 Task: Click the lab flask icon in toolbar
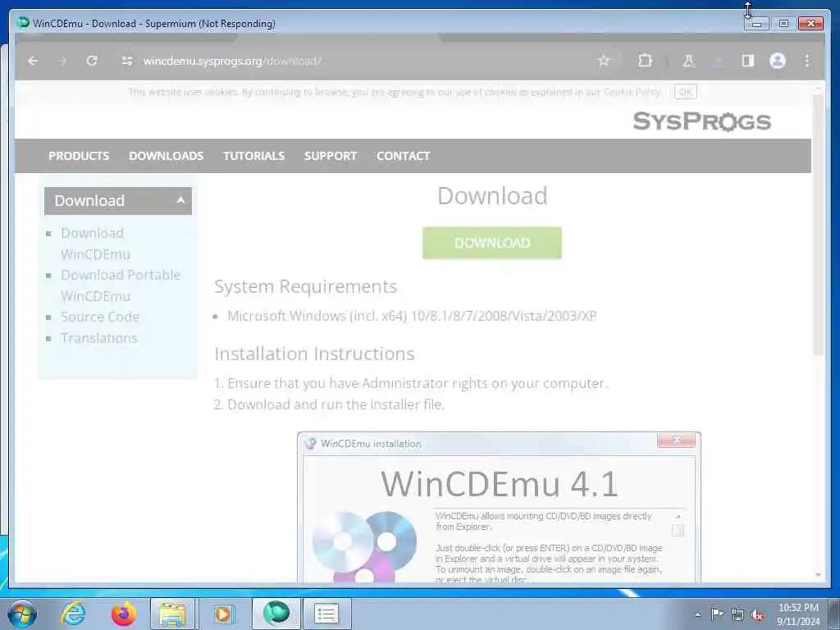click(x=688, y=61)
